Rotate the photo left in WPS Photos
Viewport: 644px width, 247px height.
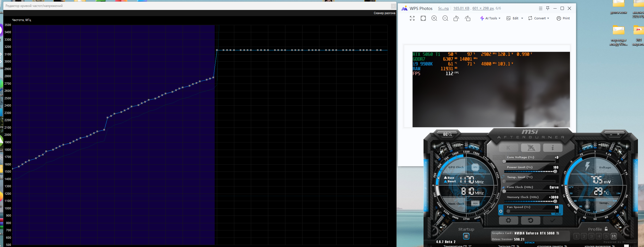click(x=456, y=18)
